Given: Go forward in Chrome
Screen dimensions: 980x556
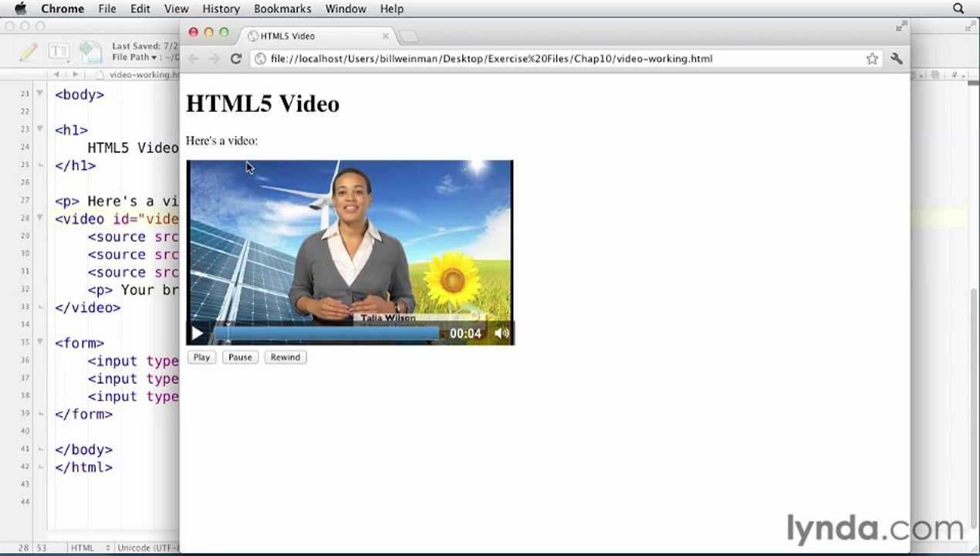Looking at the screenshot, I should pos(214,59).
